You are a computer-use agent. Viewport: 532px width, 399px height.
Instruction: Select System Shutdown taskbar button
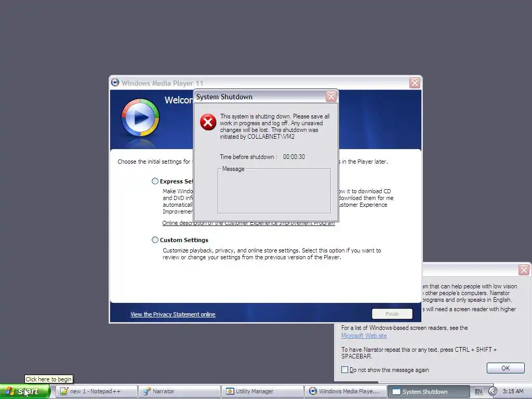point(429,391)
